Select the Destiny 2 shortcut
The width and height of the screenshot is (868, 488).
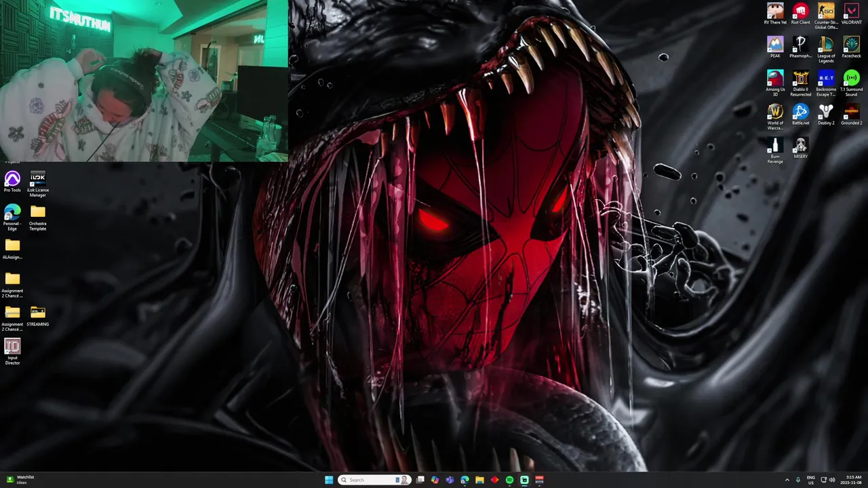click(x=826, y=114)
